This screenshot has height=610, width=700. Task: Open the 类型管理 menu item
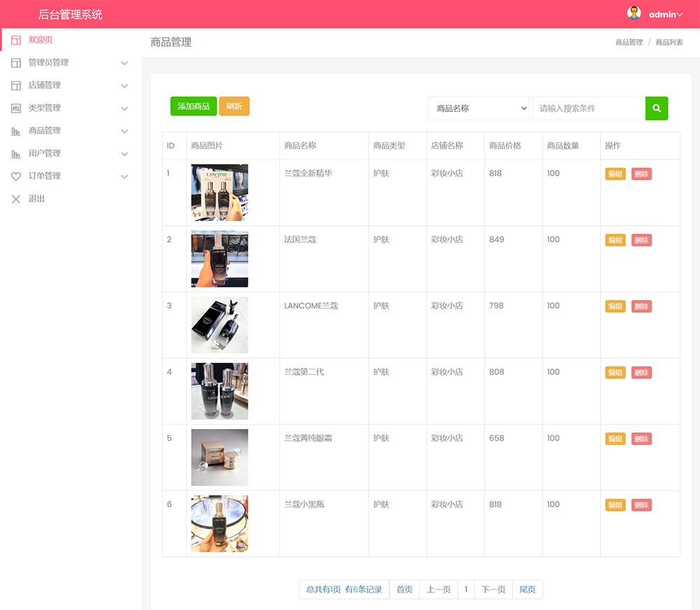coord(71,108)
